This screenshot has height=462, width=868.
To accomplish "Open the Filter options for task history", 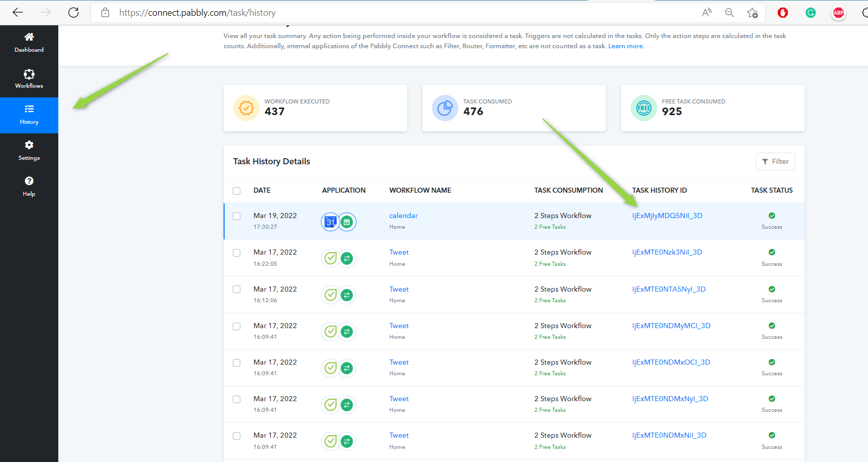I will 775,161.
